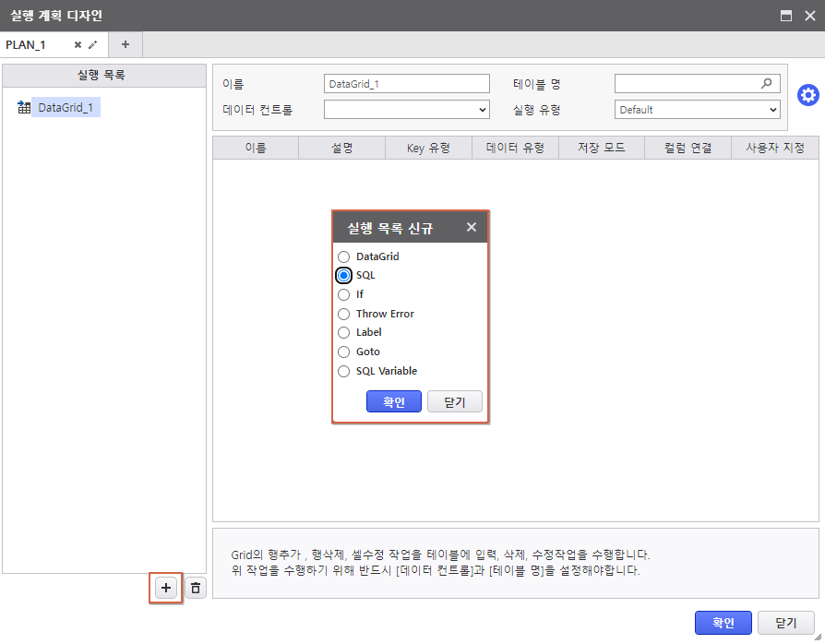This screenshot has width=825, height=644.
Task: Click the Key 유형 column header
Action: click(x=428, y=148)
